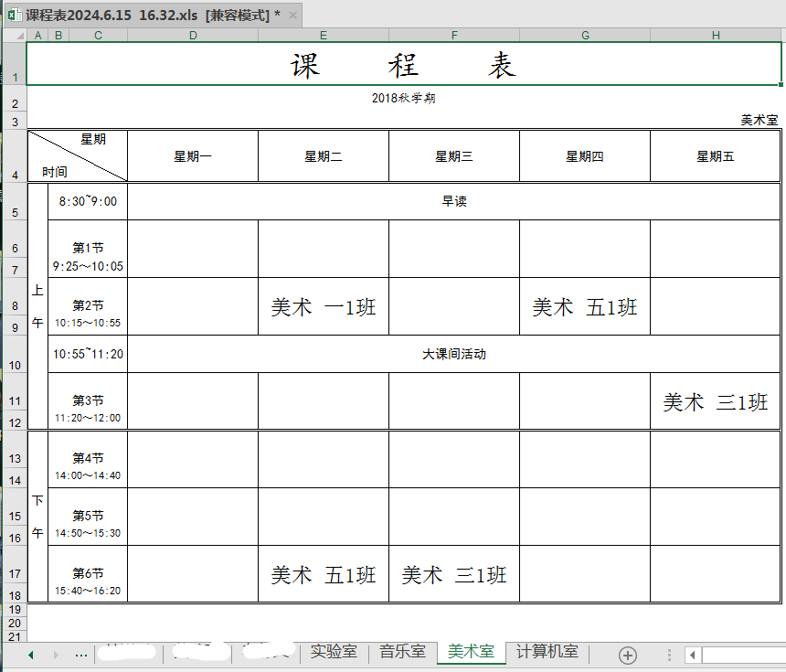Click the previous sheet navigation arrow
786x672 pixels.
(x=31, y=655)
